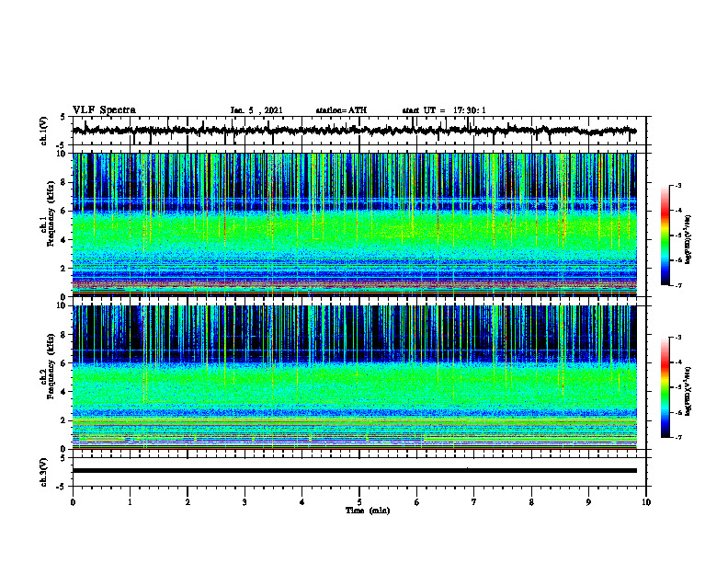Click the ch.2 spectrogram panel
This screenshot has width=728, height=563.
tap(355, 377)
